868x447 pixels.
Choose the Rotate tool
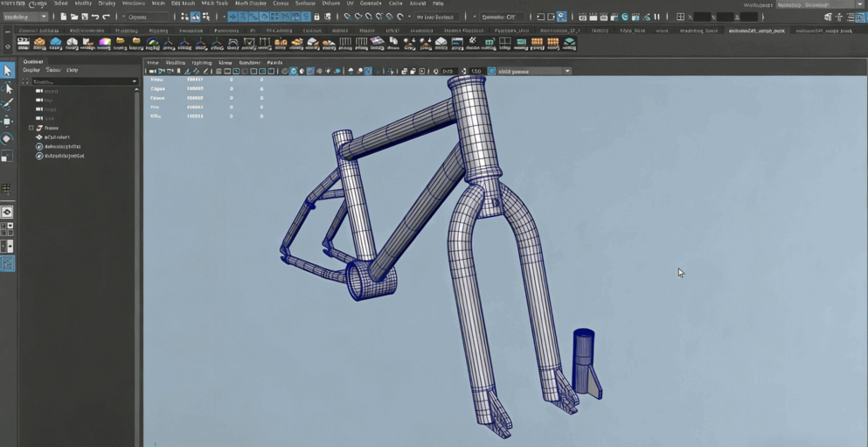[x=8, y=139]
